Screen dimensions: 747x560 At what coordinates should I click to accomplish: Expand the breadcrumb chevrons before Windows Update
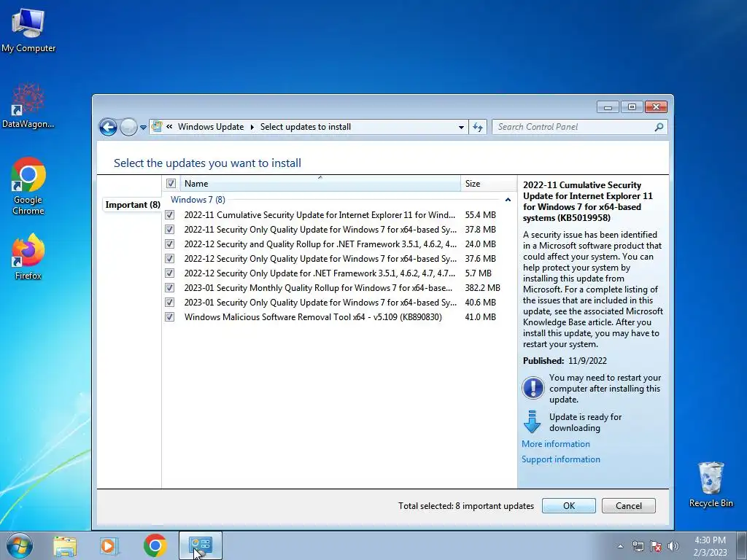[x=169, y=127]
